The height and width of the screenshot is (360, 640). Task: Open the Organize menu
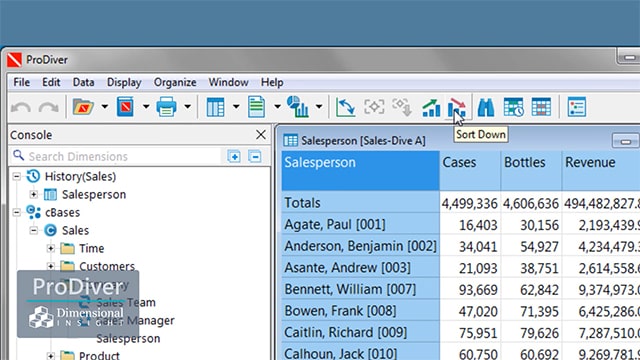pyautogui.click(x=175, y=82)
